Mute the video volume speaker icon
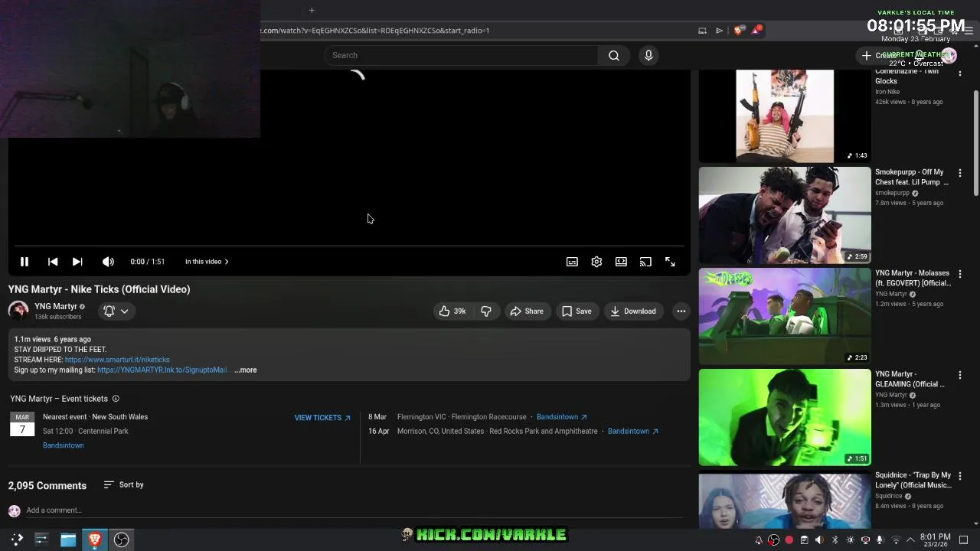 pos(108,262)
